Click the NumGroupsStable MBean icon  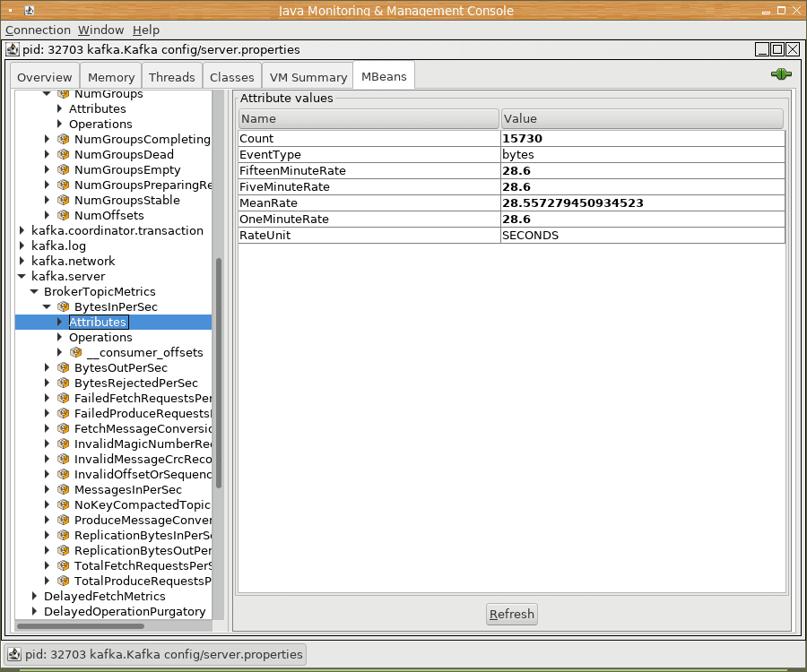[x=64, y=200]
